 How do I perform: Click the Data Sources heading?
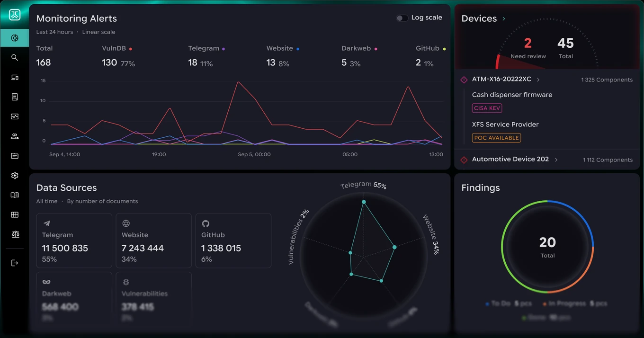pyautogui.click(x=67, y=188)
